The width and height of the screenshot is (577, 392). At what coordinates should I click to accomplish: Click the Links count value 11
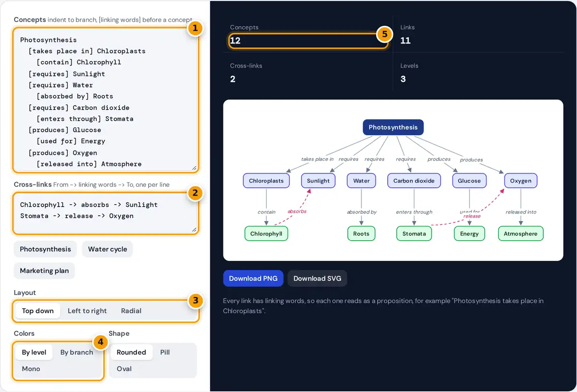[x=405, y=41]
